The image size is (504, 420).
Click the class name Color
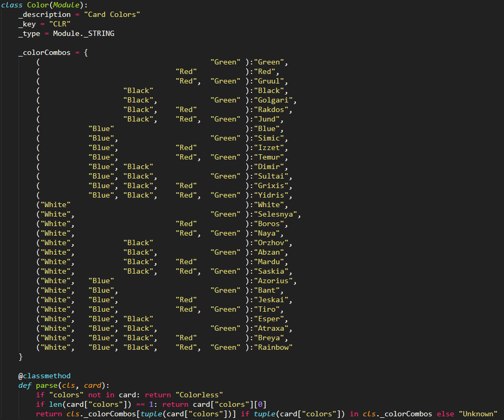[x=38, y=5]
